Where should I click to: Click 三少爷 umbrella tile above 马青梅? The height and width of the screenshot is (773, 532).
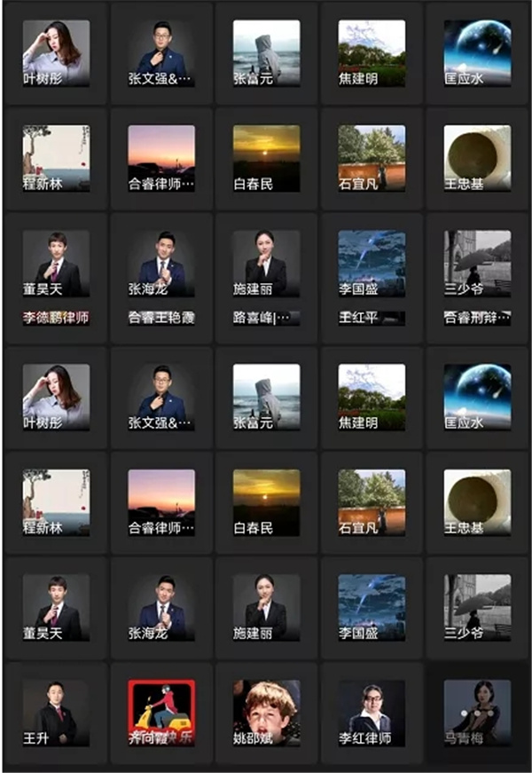(x=477, y=608)
